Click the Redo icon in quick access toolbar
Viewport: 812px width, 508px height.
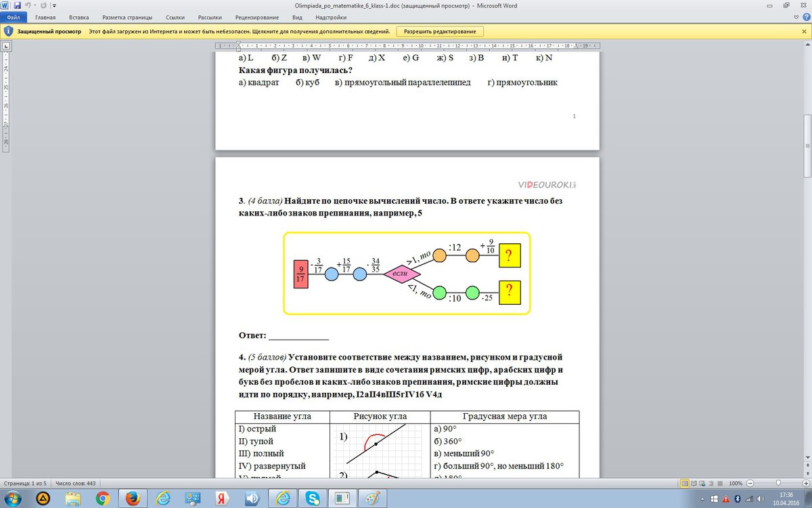[x=43, y=5]
